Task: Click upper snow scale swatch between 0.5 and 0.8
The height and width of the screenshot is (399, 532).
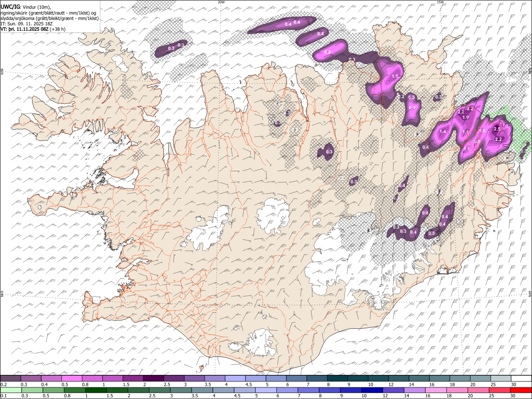Action: [x=72, y=379]
